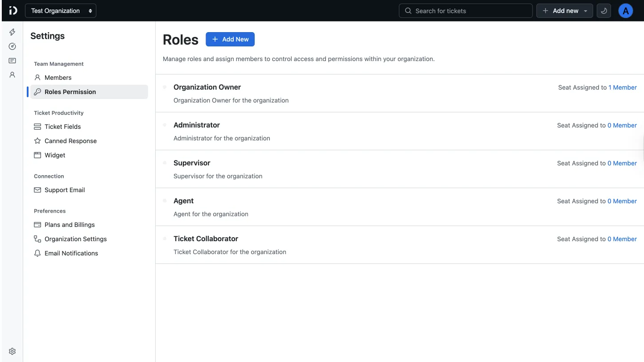
Task: Click the Search for tickets field
Action: 465,10
